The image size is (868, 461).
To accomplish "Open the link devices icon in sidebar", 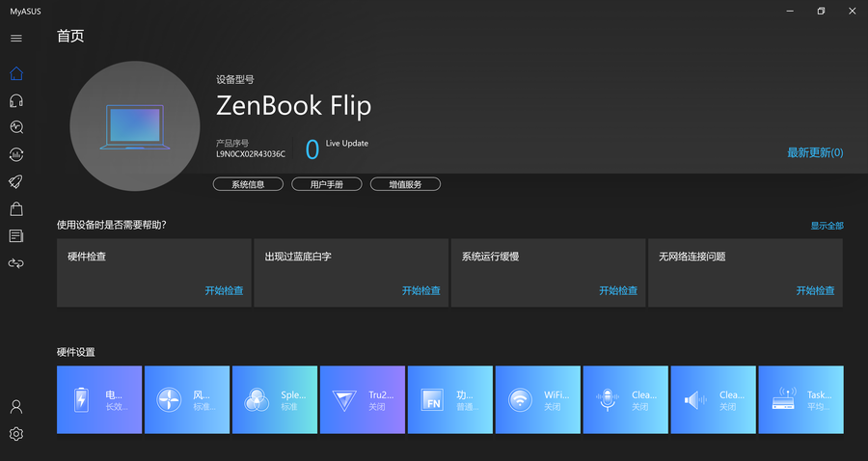I will (x=15, y=262).
